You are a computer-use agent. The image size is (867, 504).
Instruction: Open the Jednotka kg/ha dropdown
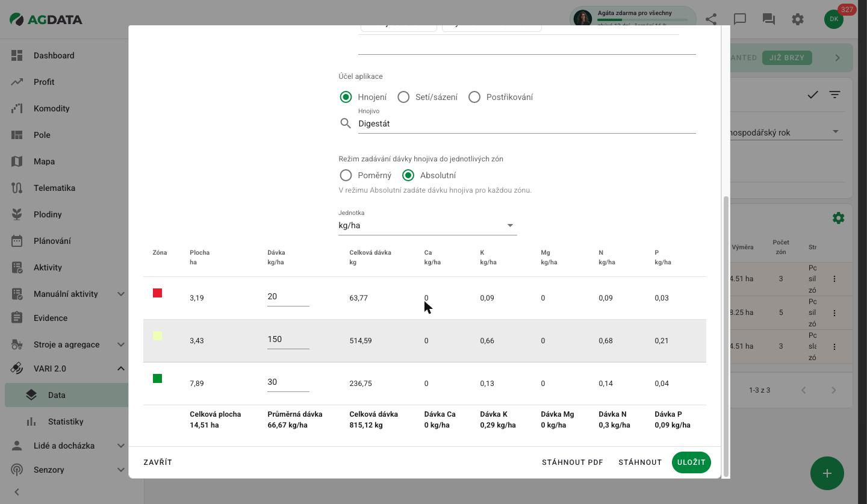coord(427,225)
